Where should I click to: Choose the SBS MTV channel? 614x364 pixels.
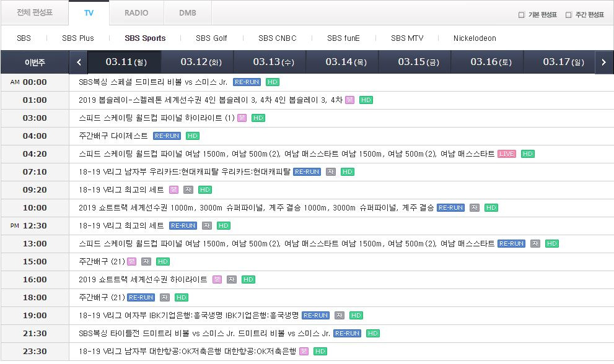click(x=407, y=38)
